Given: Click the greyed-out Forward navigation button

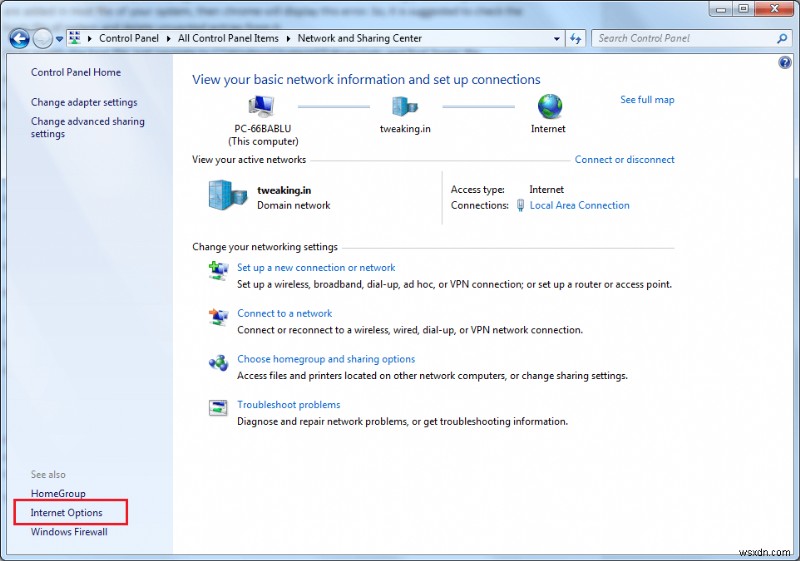Looking at the screenshot, I should coord(42,38).
